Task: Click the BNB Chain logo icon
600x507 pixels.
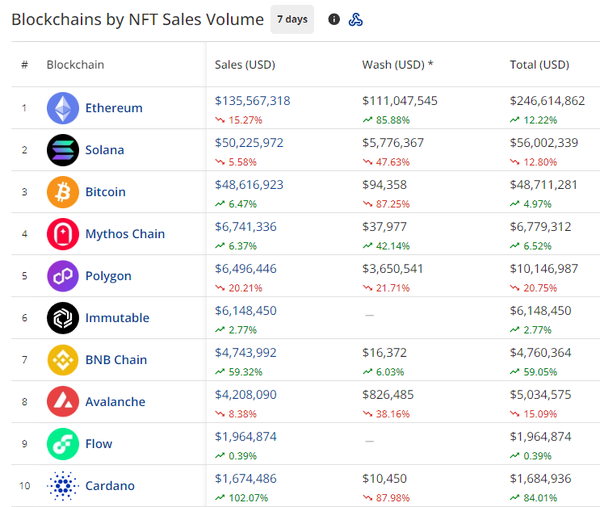Action: (x=63, y=360)
